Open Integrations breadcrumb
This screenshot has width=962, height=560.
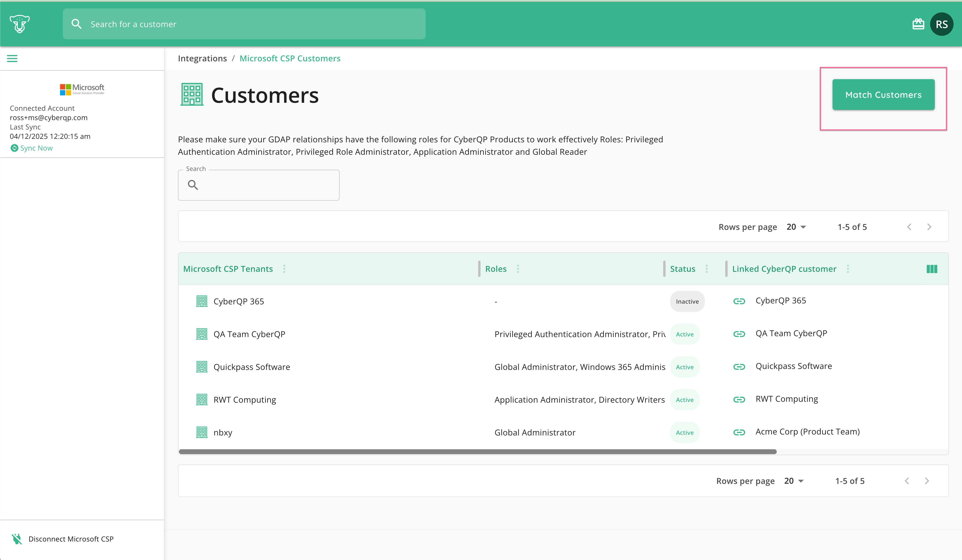(202, 58)
